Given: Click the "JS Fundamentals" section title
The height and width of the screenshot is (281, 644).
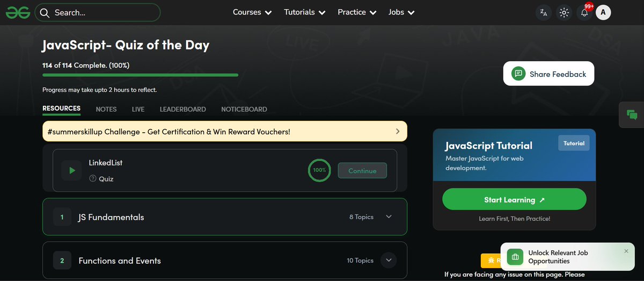Looking at the screenshot, I should (111, 217).
